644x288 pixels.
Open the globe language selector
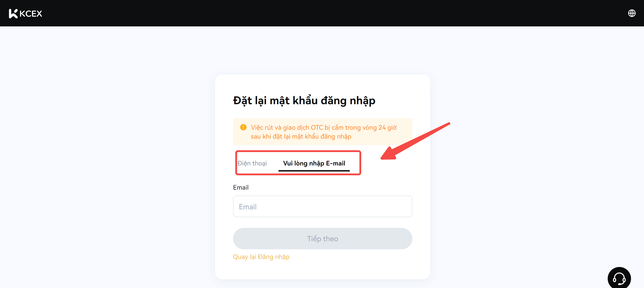pos(631,13)
